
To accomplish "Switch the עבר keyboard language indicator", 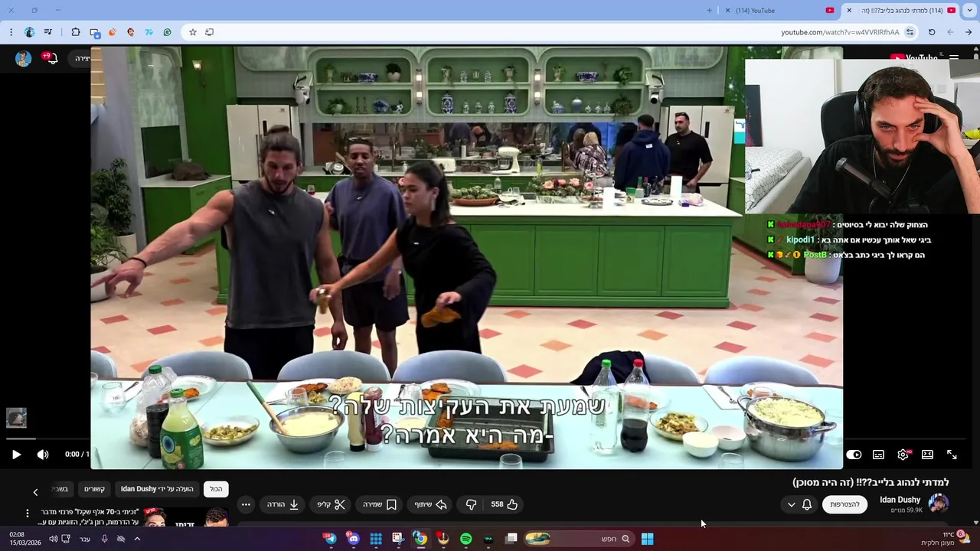I will 85,539.
